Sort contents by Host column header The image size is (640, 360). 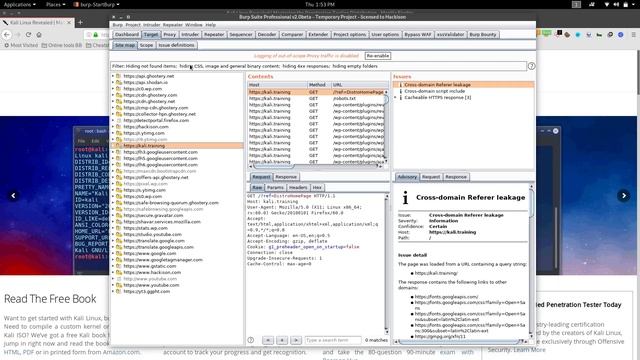277,85
